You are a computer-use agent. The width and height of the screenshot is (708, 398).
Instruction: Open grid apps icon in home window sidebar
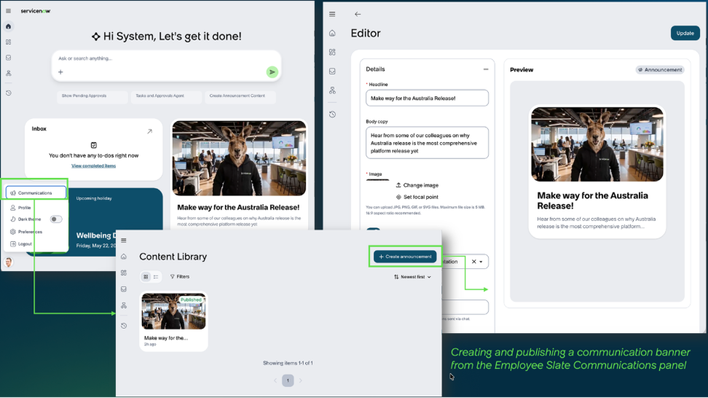click(x=8, y=42)
